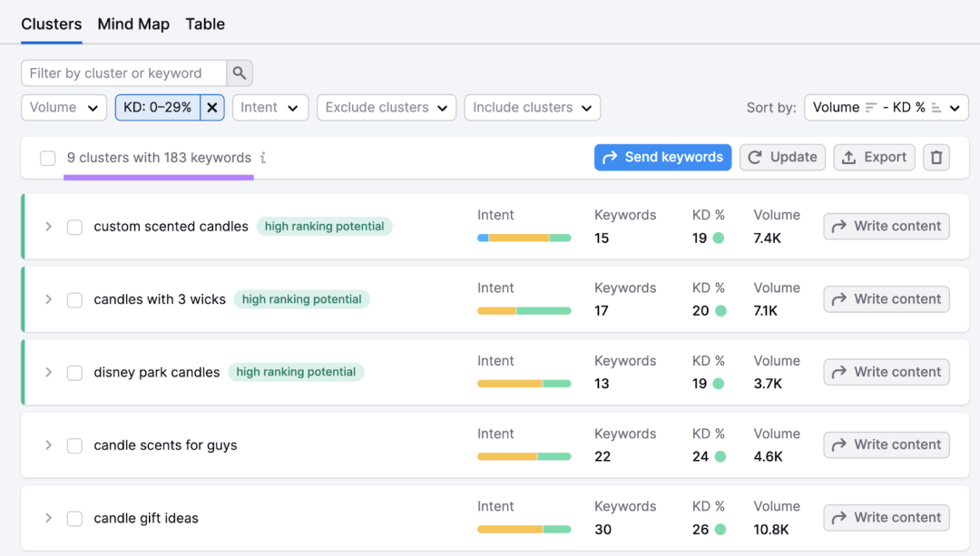
Task: Open the Include clusters dropdown
Action: (x=533, y=107)
